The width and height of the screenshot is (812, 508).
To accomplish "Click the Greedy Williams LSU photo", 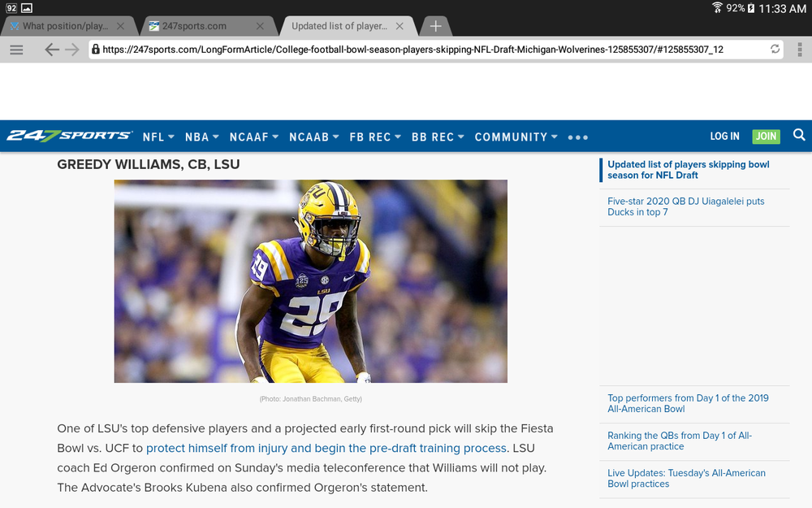I will click(x=311, y=281).
